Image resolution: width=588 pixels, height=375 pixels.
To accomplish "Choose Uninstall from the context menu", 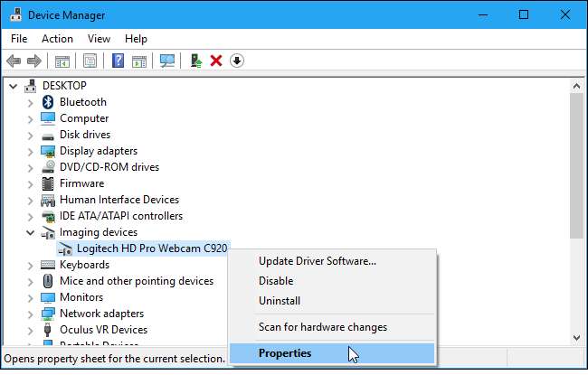I will 332,301.
